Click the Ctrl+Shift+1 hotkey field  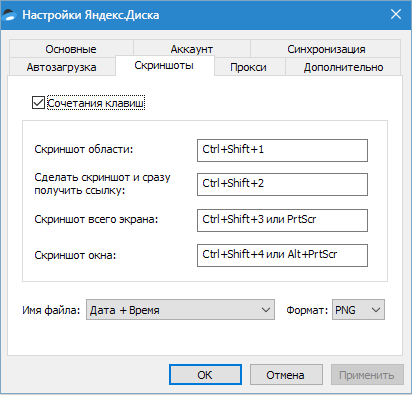(282, 150)
